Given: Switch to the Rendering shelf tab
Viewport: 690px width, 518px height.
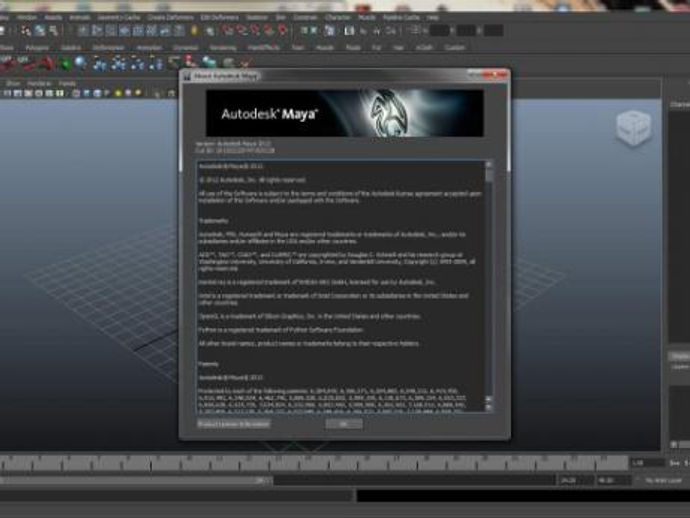Looking at the screenshot, I should click(x=223, y=48).
